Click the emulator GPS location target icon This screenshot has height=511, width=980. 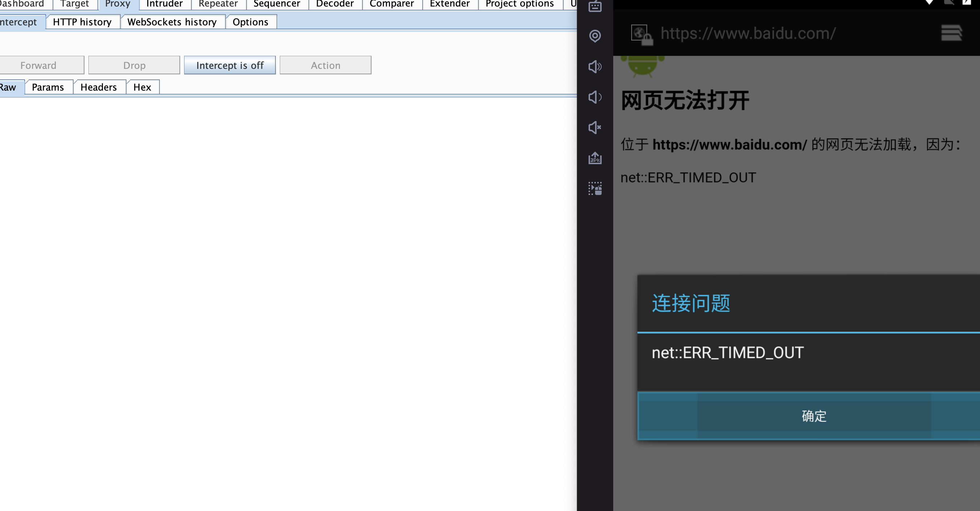click(x=595, y=36)
